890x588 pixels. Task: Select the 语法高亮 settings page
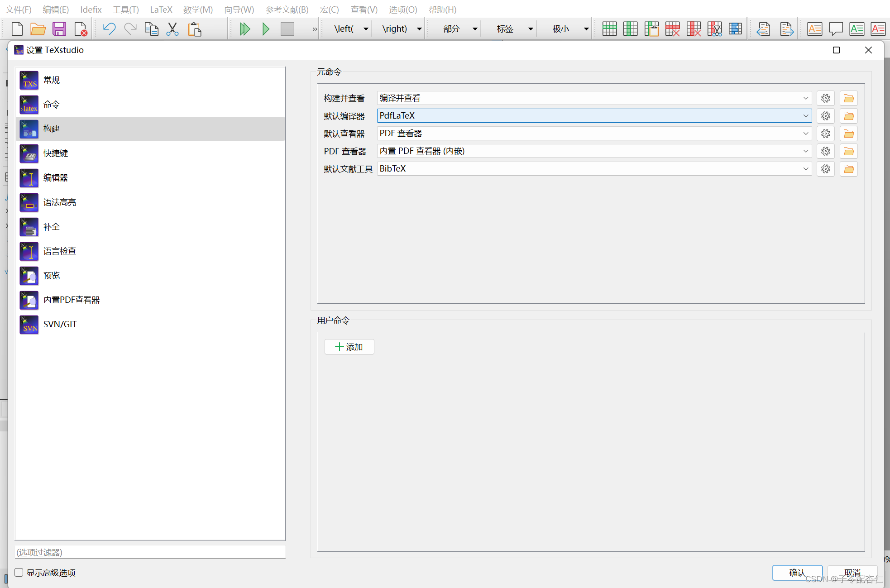pos(150,202)
